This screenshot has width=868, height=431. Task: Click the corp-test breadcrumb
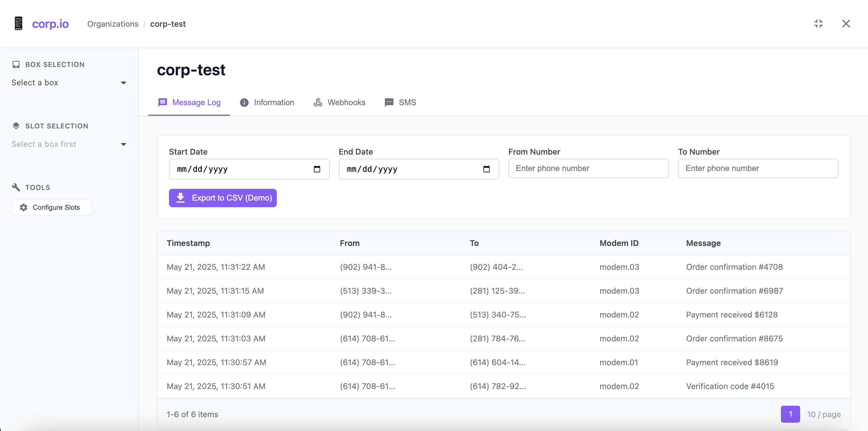168,24
